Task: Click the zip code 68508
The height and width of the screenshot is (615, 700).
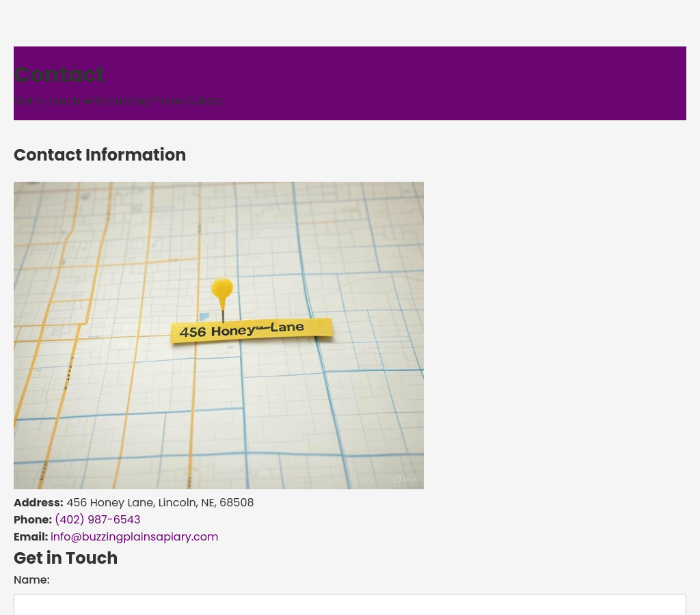Action: pos(237,503)
